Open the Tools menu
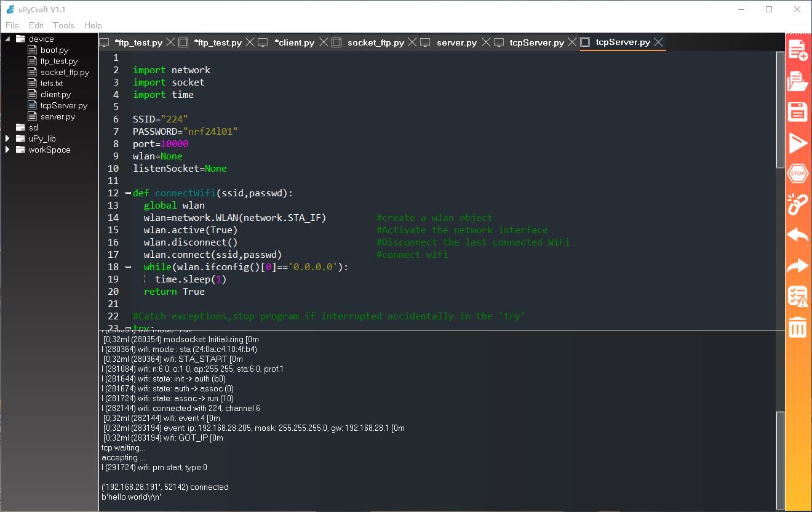812x512 pixels. [63, 25]
